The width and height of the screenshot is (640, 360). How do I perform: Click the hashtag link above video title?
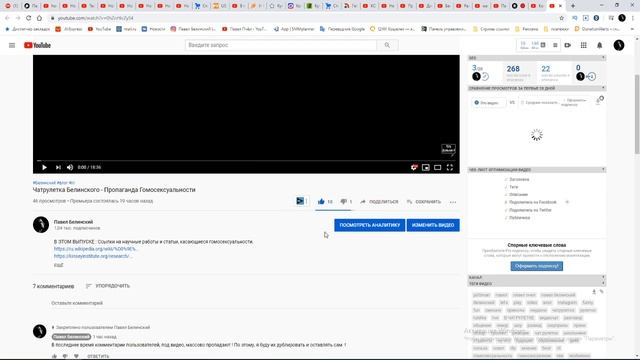(x=54, y=183)
